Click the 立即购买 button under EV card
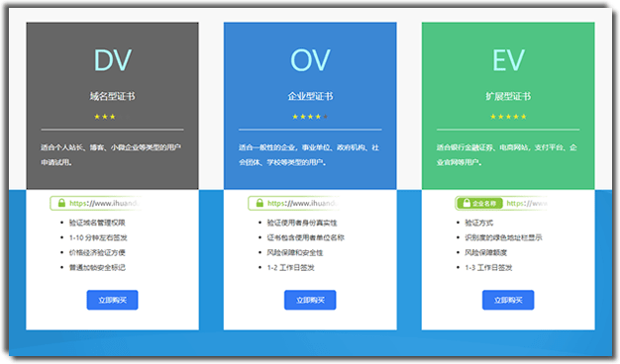 tap(508, 300)
